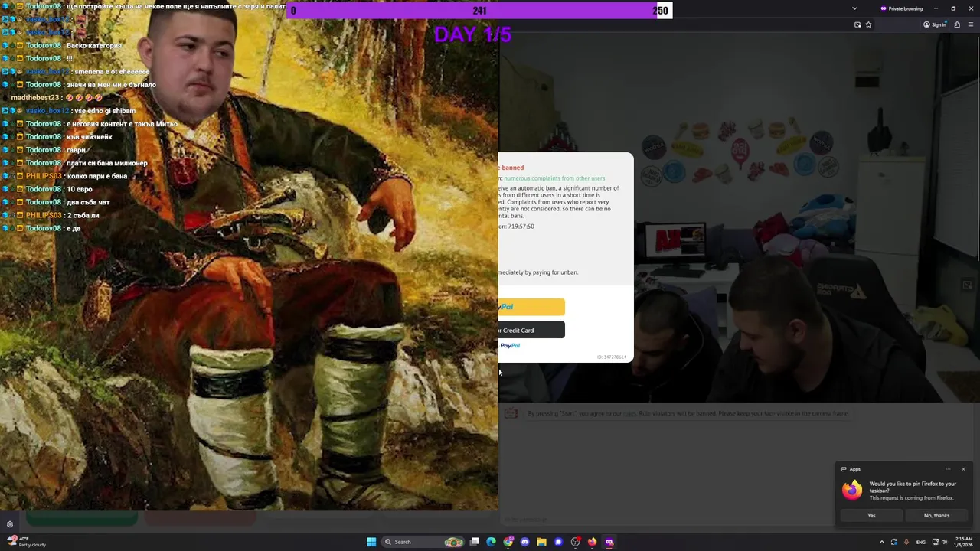980x551 pixels.
Task: Open the rules link in the Start agreement text
Action: (x=629, y=414)
